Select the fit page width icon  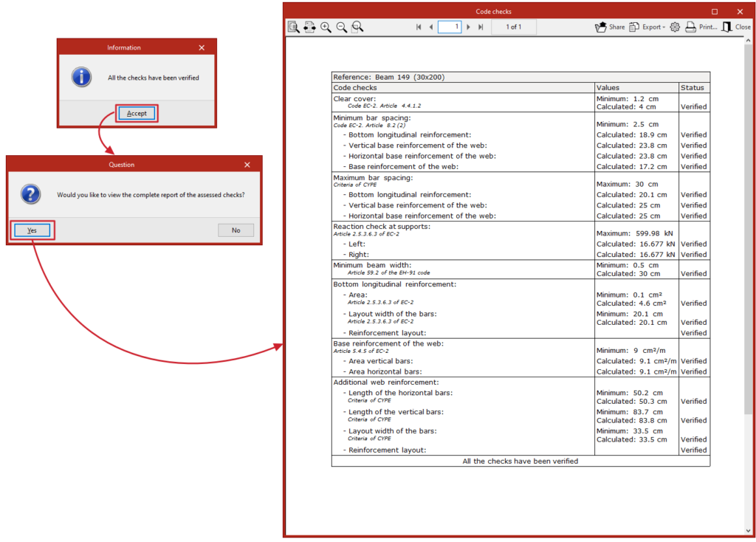click(309, 27)
